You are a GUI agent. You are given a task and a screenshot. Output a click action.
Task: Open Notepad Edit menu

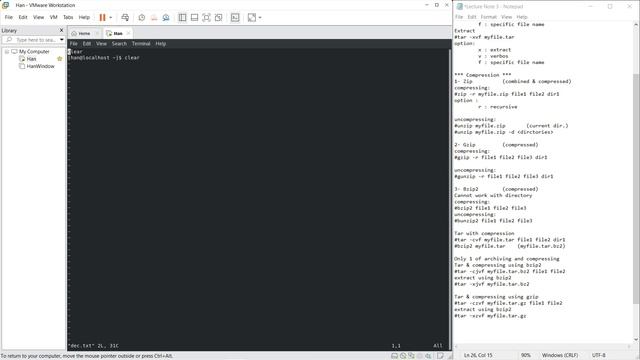coord(472,17)
